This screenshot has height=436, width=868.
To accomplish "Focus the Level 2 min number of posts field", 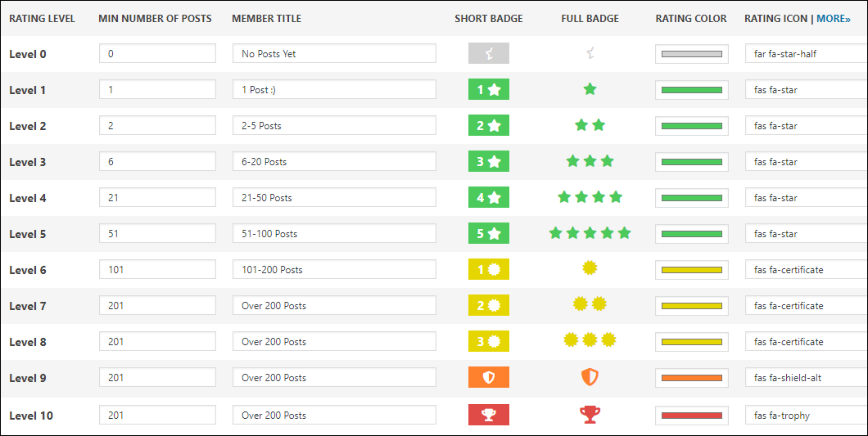I will point(157,126).
